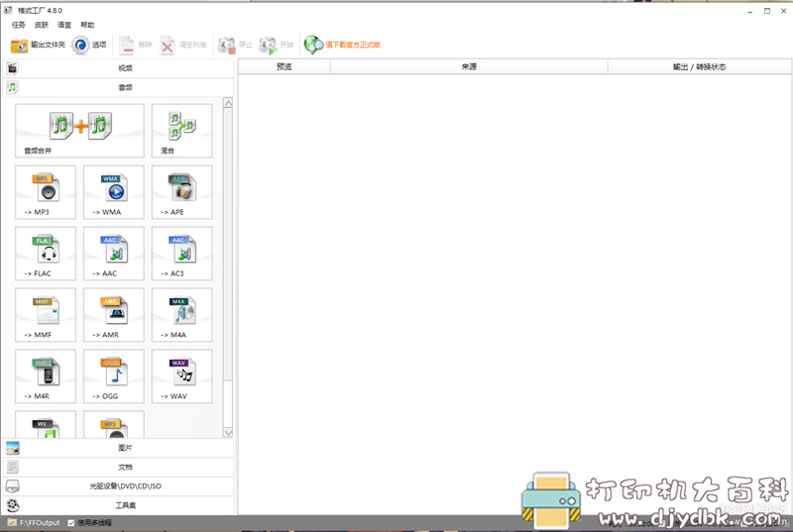Choose the -> APE conversion icon
The height and width of the screenshot is (532, 793).
(182, 192)
